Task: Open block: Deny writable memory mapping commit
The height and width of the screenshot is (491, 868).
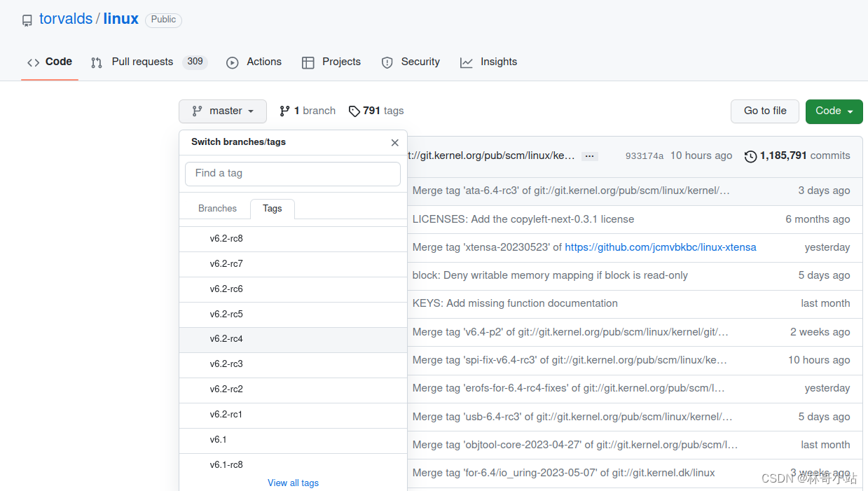Action: (x=550, y=275)
